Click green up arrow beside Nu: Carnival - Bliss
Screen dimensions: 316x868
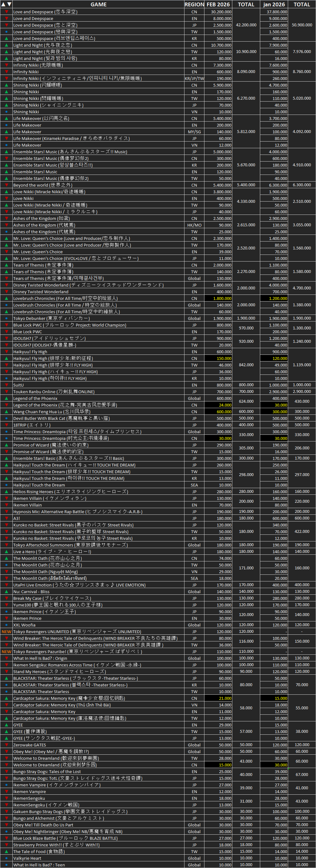point(6,592)
